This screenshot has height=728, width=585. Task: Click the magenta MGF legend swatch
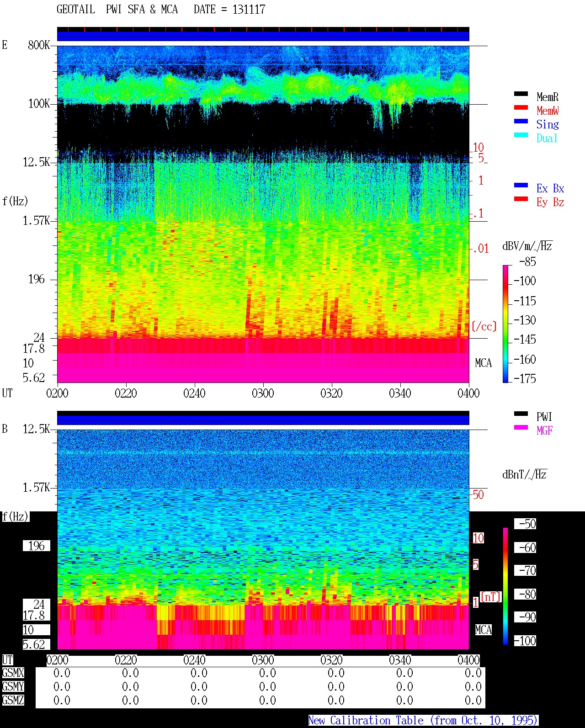pyautogui.click(x=521, y=428)
